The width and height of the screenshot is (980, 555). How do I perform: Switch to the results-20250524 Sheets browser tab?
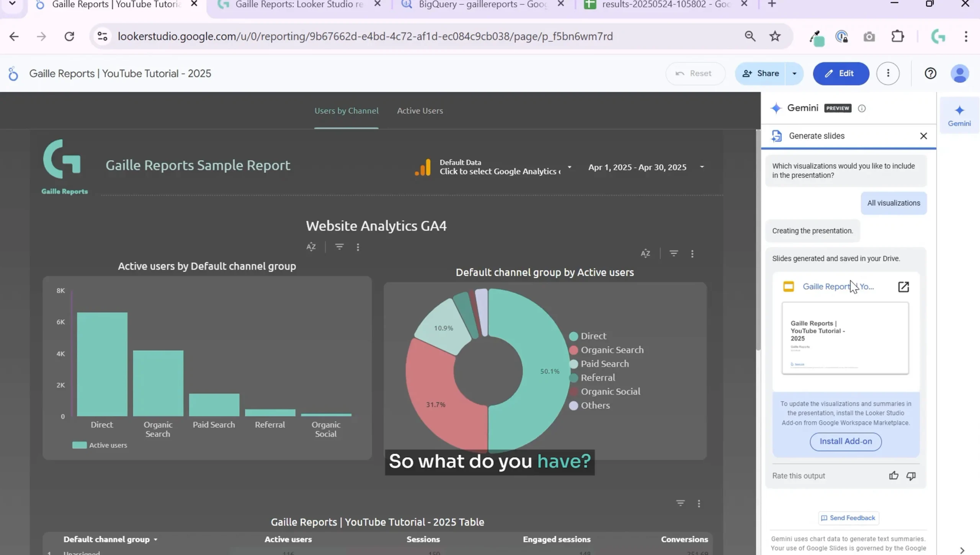pyautogui.click(x=666, y=5)
